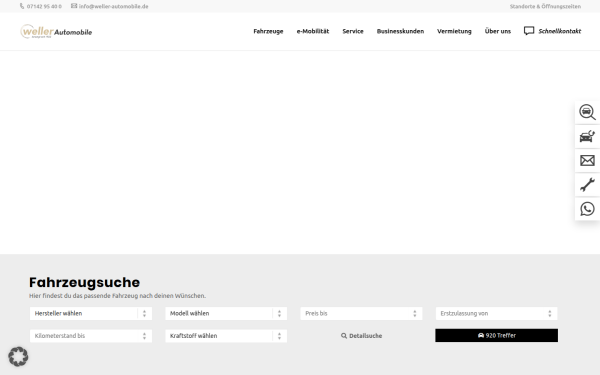
Task: Expand Kraftstoff wählen dropdown
Action: pos(226,336)
